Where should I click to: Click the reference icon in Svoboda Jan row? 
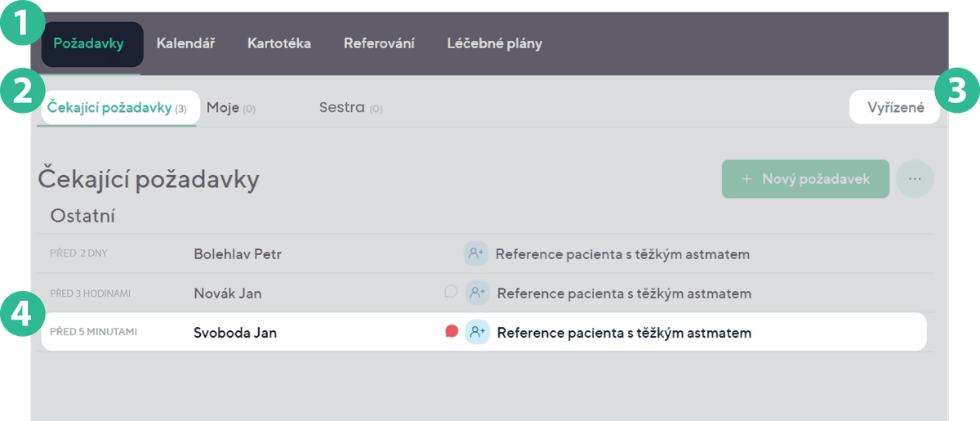point(478,332)
